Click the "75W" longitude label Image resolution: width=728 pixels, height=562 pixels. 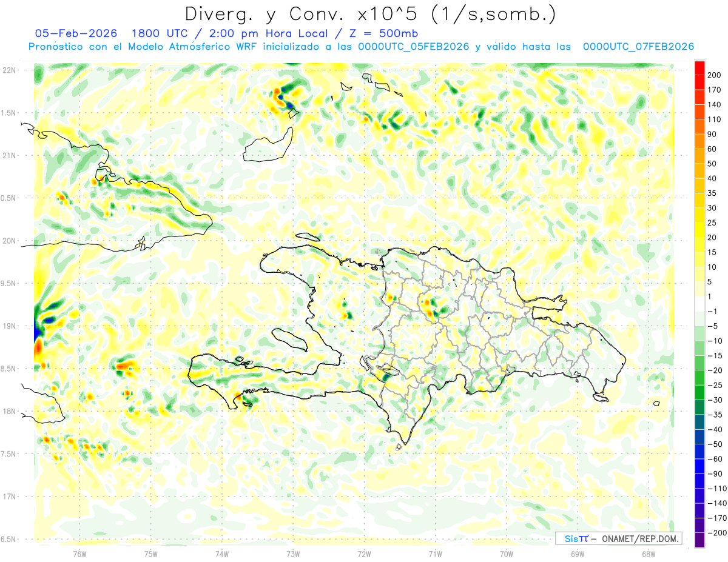[x=150, y=553]
